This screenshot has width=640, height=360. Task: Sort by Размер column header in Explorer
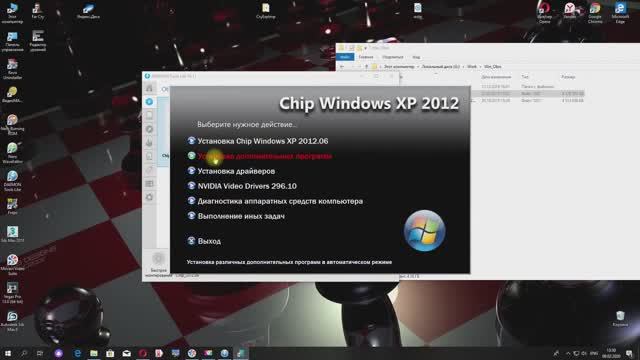568,77
